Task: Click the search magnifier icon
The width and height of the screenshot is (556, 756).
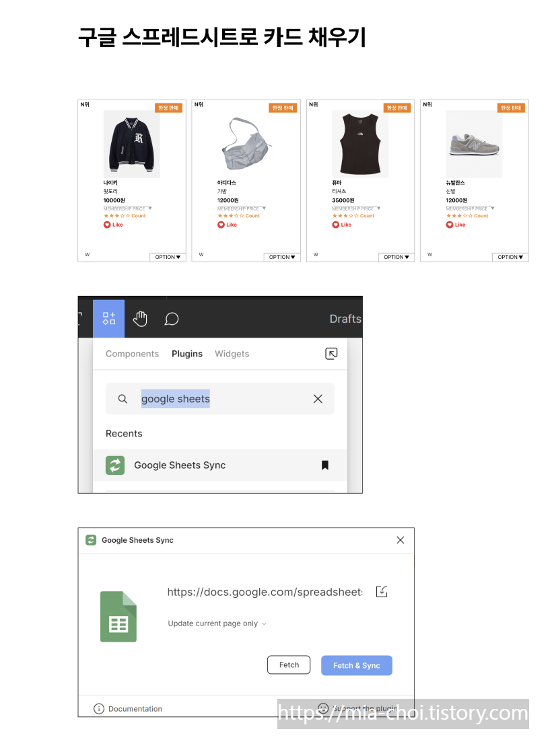Action: tap(123, 399)
